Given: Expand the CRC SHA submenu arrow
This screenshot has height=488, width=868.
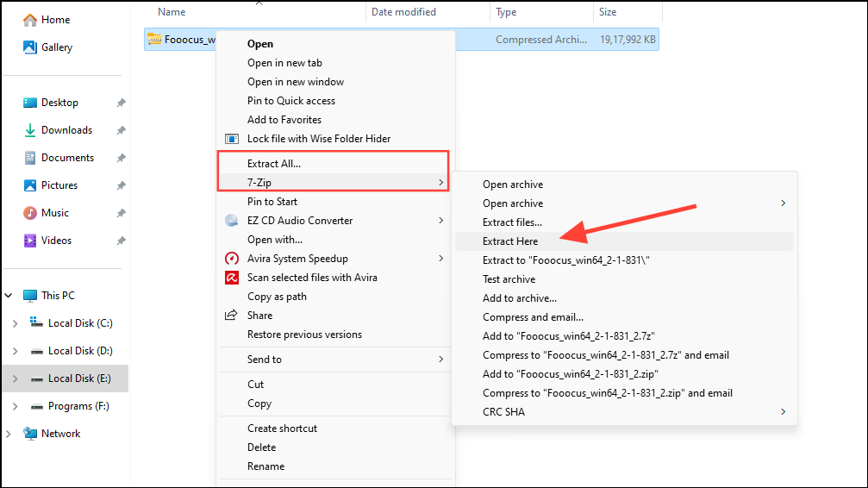Looking at the screenshot, I should (x=783, y=411).
